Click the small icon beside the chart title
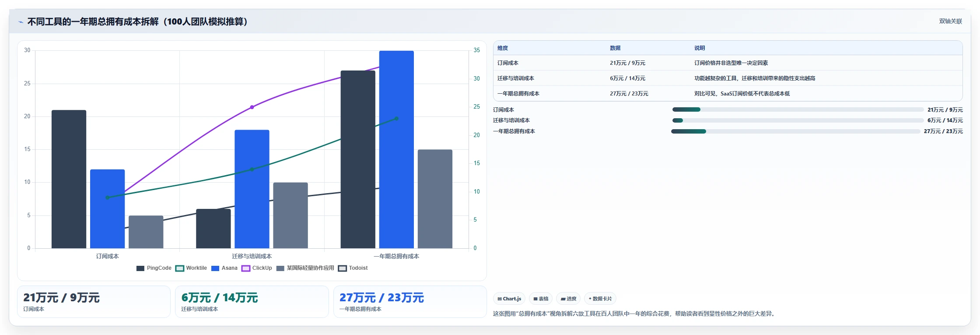 pos(21,22)
